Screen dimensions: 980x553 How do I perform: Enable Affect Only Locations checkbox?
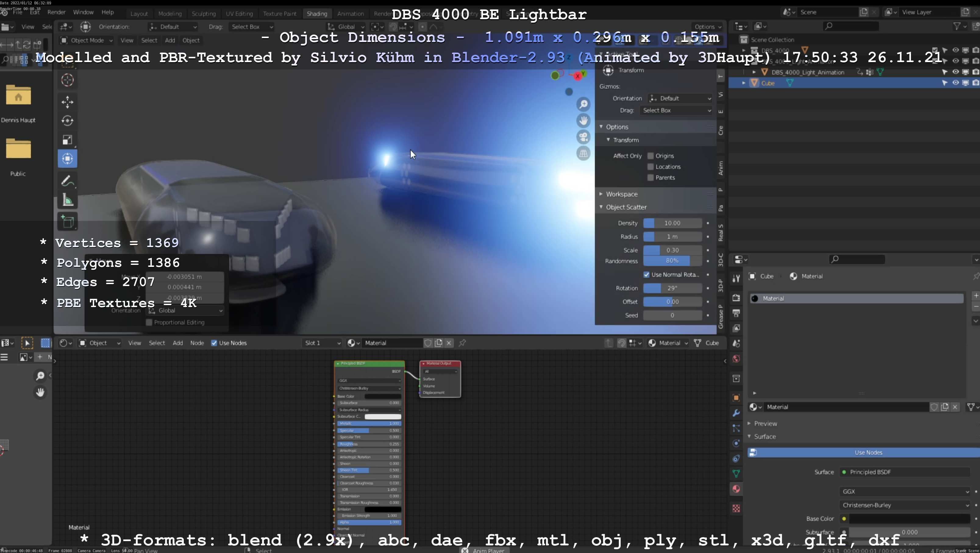coord(650,167)
